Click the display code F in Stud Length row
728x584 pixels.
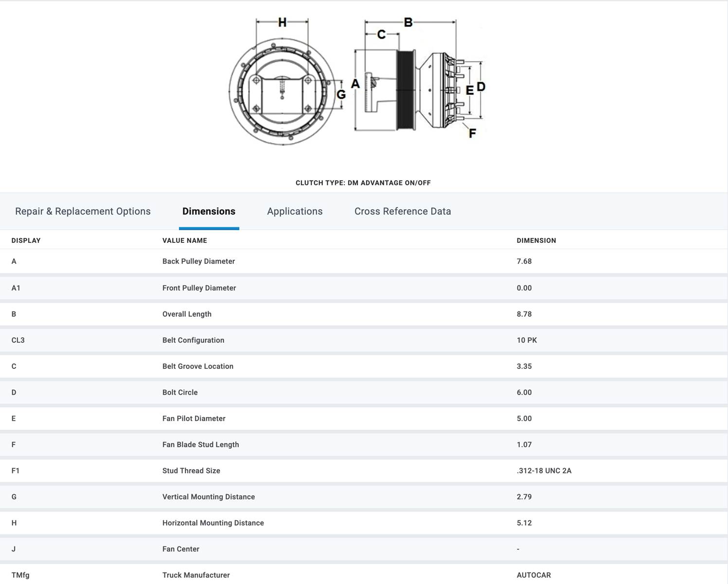(14, 445)
